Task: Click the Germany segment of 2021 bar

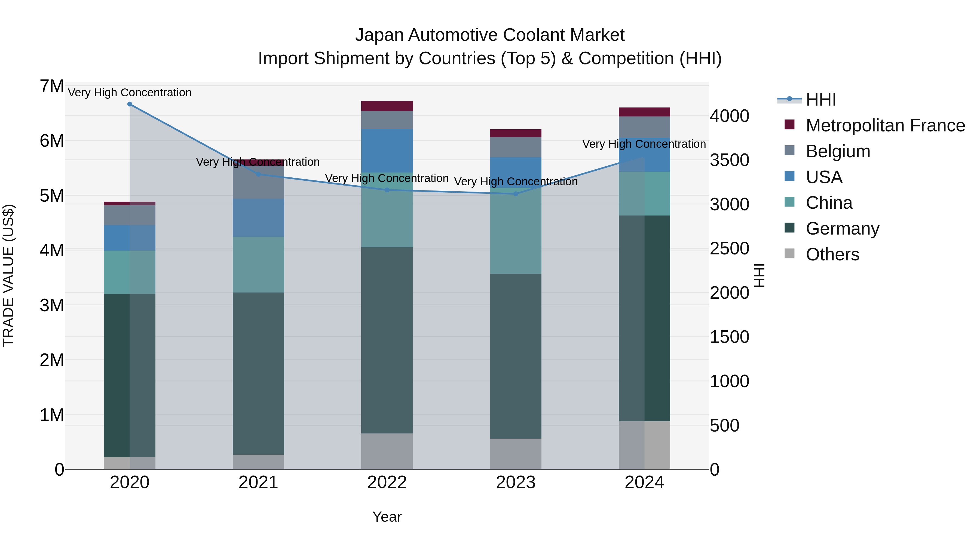Action: [x=258, y=374]
